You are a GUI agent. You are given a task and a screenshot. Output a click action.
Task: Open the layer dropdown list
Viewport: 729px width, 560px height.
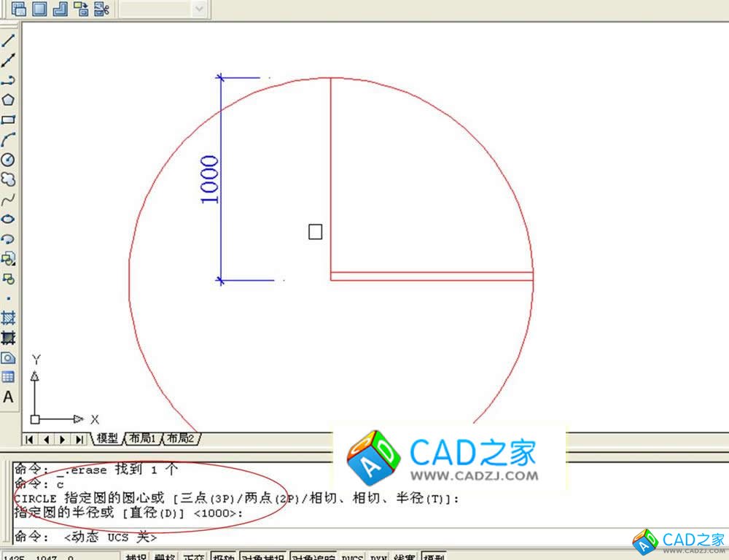pos(197,9)
